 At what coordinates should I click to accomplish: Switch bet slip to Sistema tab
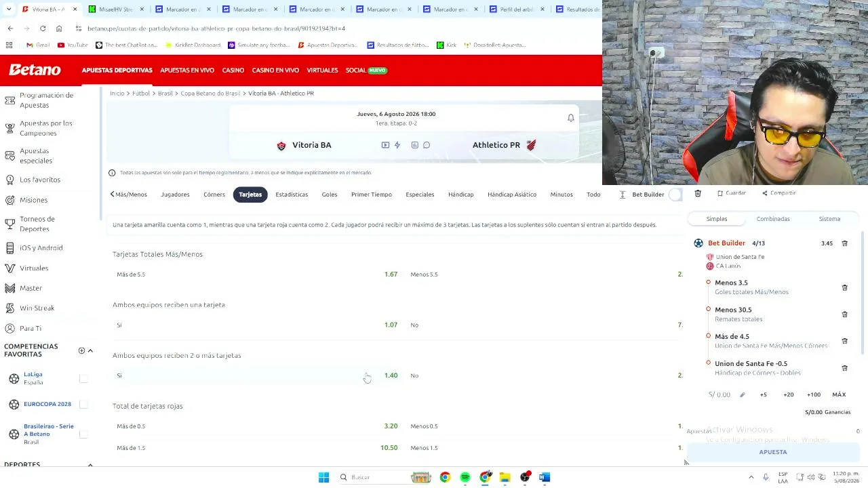click(829, 219)
